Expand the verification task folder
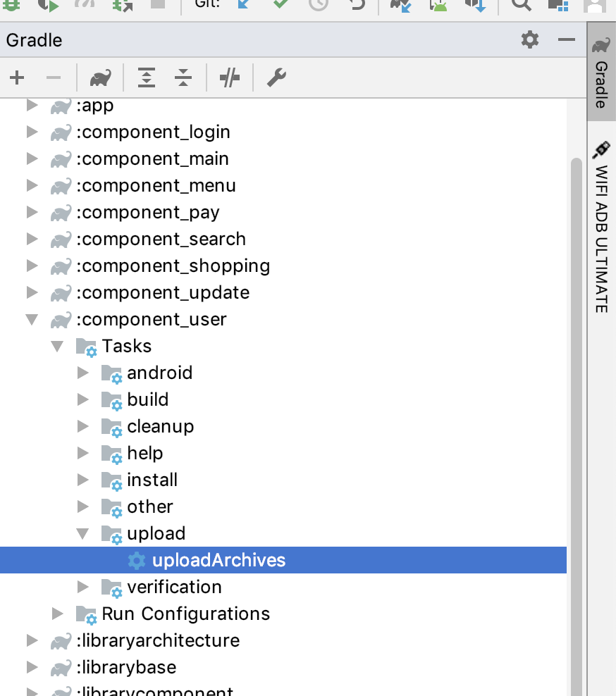The image size is (616, 696). click(x=82, y=587)
